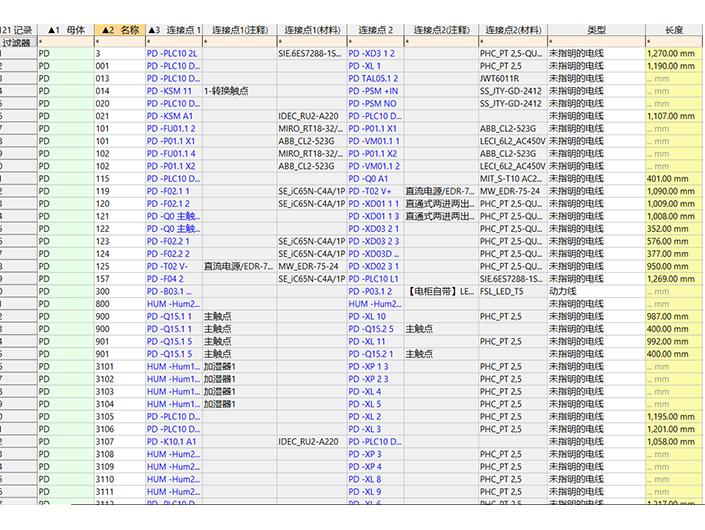Click the 连接点1(材料) column header
This screenshot has width=705, height=530.
[310, 30]
